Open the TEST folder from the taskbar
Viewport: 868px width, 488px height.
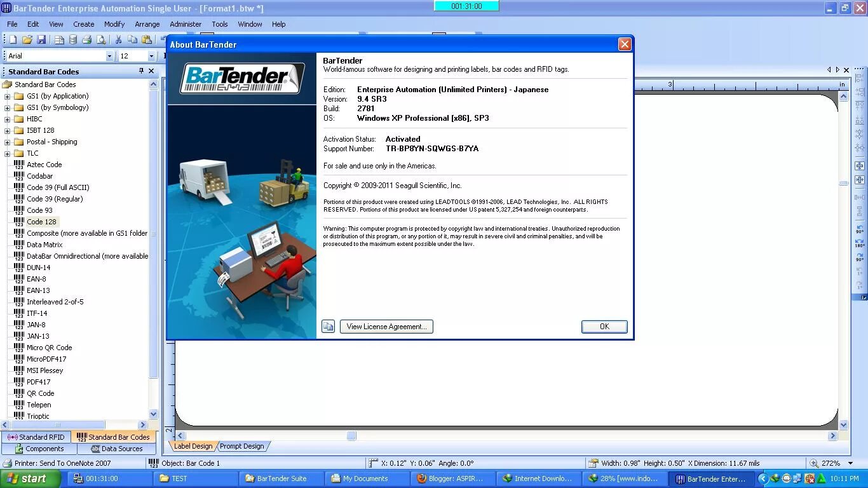pyautogui.click(x=196, y=478)
